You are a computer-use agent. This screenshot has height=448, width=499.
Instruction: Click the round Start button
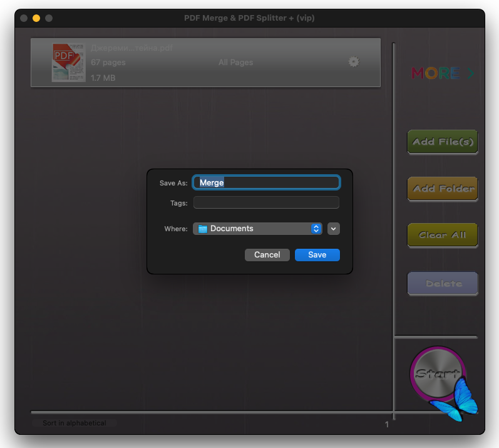[438, 373]
